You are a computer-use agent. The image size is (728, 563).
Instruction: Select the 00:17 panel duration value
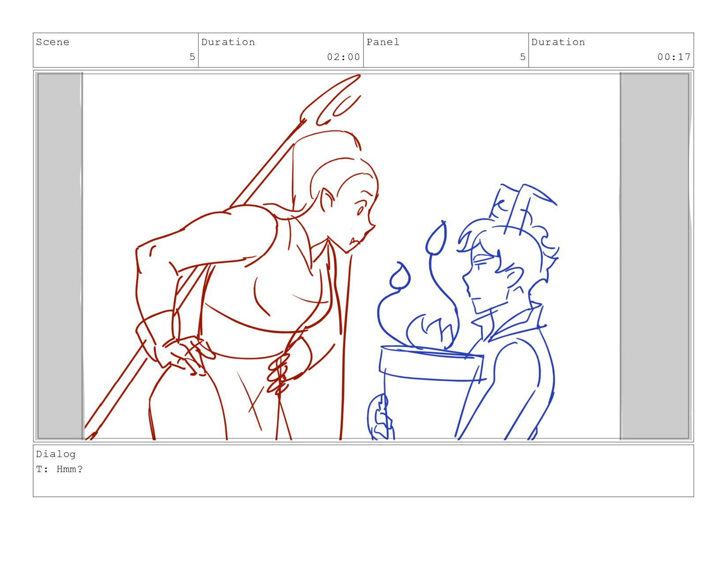click(x=674, y=57)
